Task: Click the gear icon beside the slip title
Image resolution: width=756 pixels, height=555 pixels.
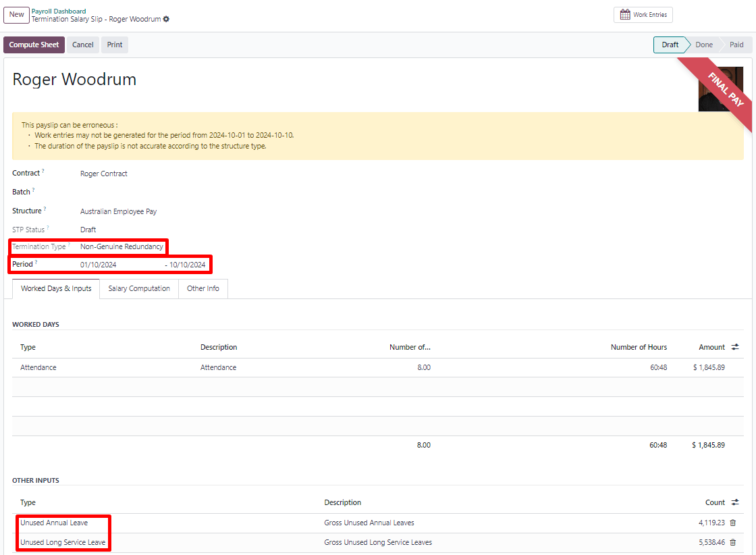Action: (x=166, y=20)
